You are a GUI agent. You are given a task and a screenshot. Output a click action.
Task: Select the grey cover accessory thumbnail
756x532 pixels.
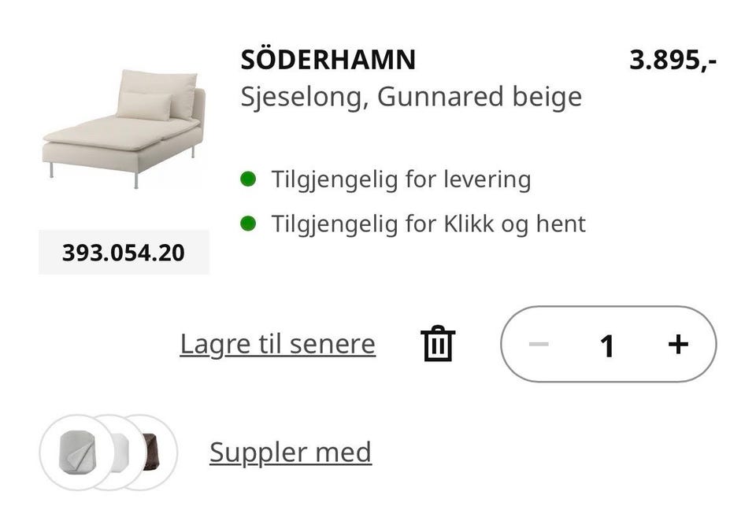tap(76, 452)
